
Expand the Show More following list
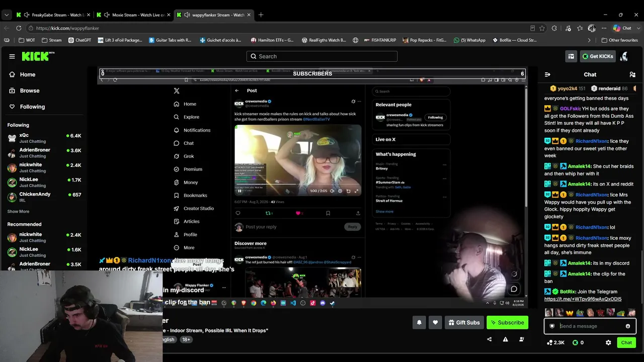pyautogui.click(x=18, y=212)
